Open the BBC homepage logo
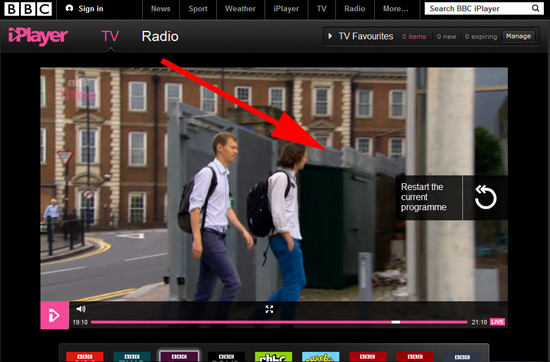This screenshot has height=362, width=550. 28,9
